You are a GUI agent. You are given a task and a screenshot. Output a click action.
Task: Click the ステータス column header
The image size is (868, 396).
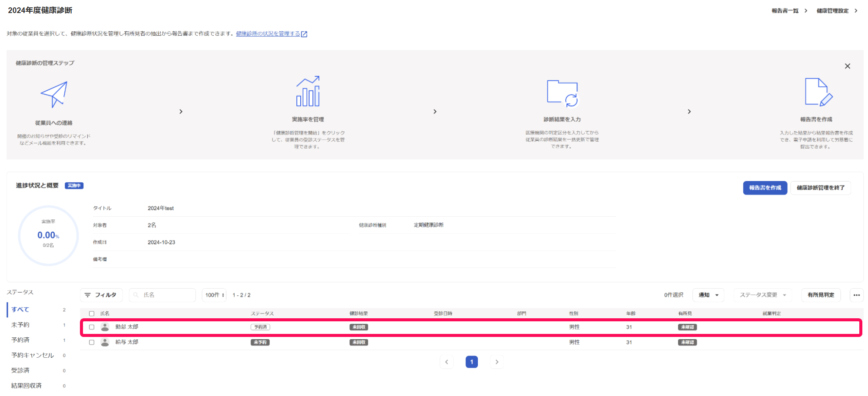click(262, 313)
